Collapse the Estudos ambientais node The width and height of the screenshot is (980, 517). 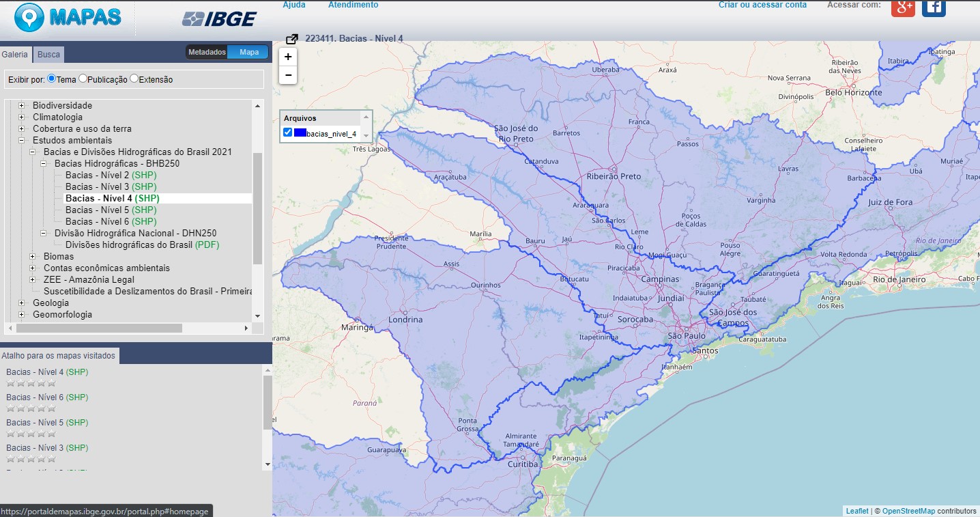(x=22, y=141)
